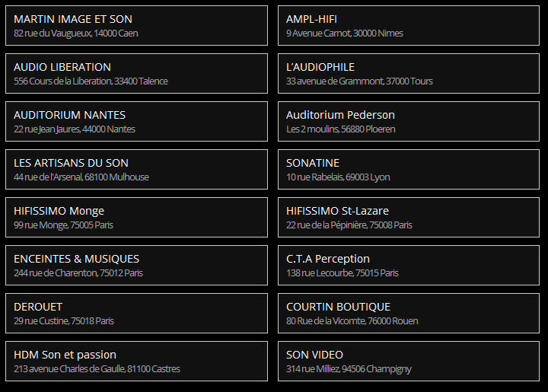Click the C.T.A Perception dealer card
This screenshot has width=548, height=392.
coord(409,265)
